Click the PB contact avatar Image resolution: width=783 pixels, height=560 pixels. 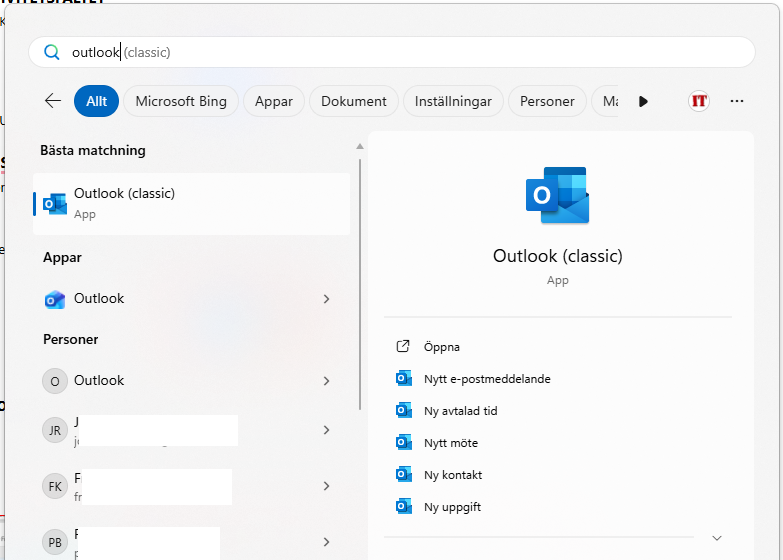point(55,542)
